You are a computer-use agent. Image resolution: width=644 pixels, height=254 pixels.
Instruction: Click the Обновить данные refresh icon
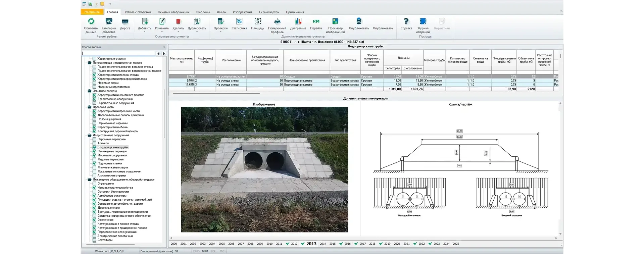click(x=91, y=22)
